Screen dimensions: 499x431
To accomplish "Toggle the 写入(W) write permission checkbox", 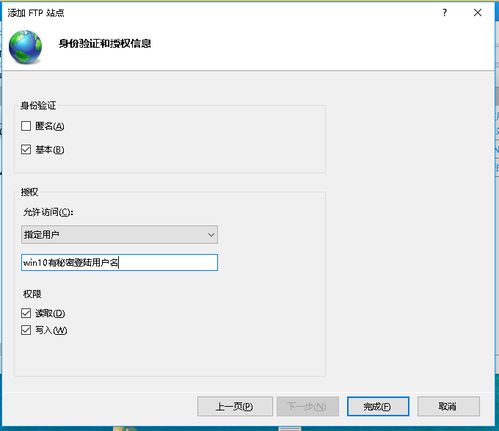I will pyautogui.click(x=26, y=330).
